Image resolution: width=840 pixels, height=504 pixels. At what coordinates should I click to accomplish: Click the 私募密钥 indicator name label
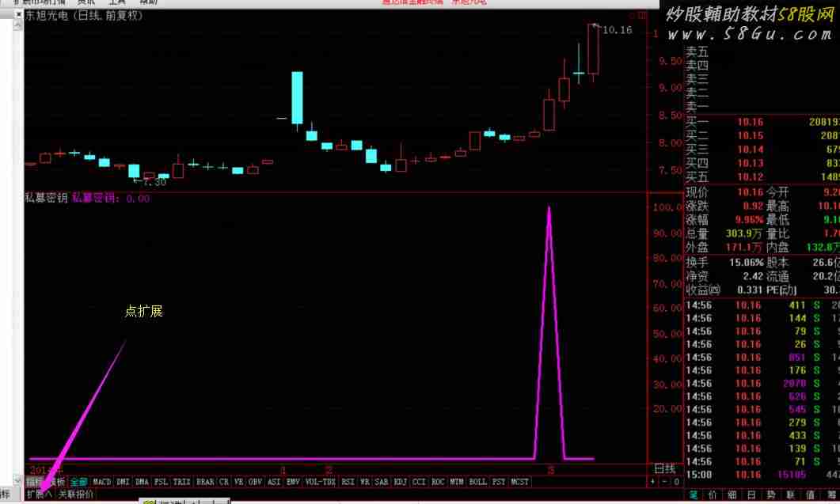pos(47,198)
